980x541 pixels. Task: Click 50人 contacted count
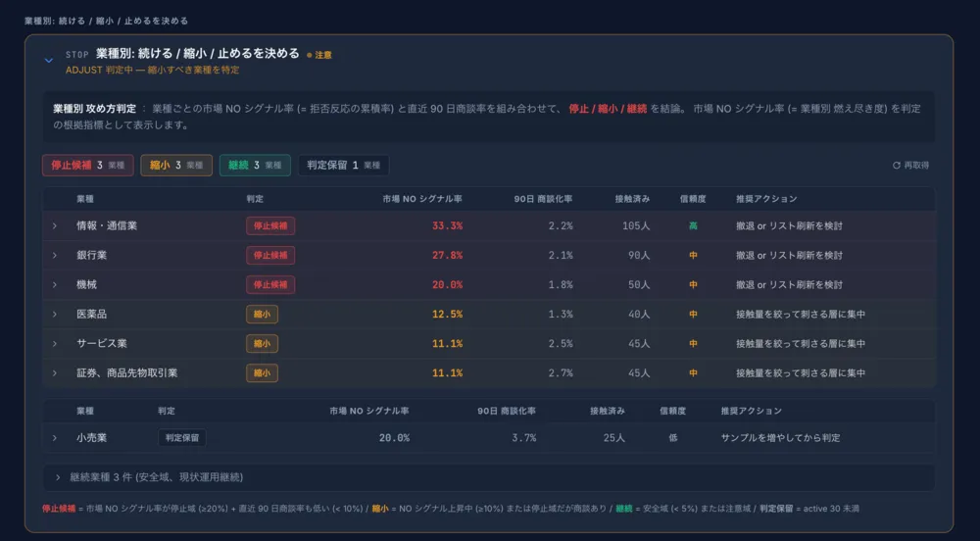639,285
